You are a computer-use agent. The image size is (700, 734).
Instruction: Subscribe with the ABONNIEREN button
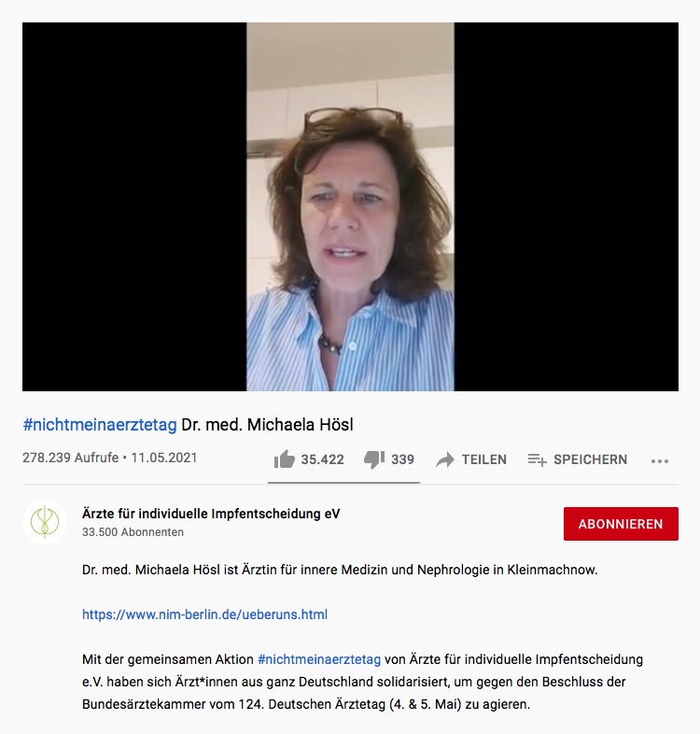[x=621, y=524]
